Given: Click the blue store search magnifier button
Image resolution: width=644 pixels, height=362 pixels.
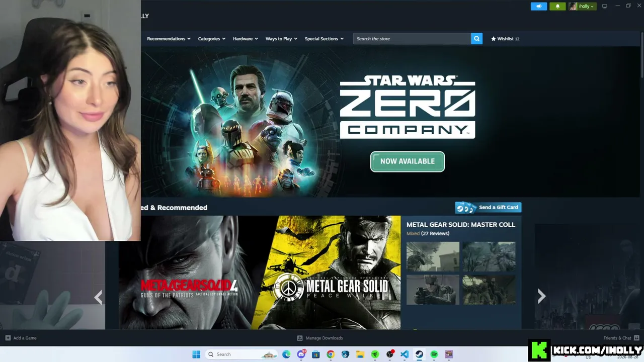Looking at the screenshot, I should pos(476,39).
